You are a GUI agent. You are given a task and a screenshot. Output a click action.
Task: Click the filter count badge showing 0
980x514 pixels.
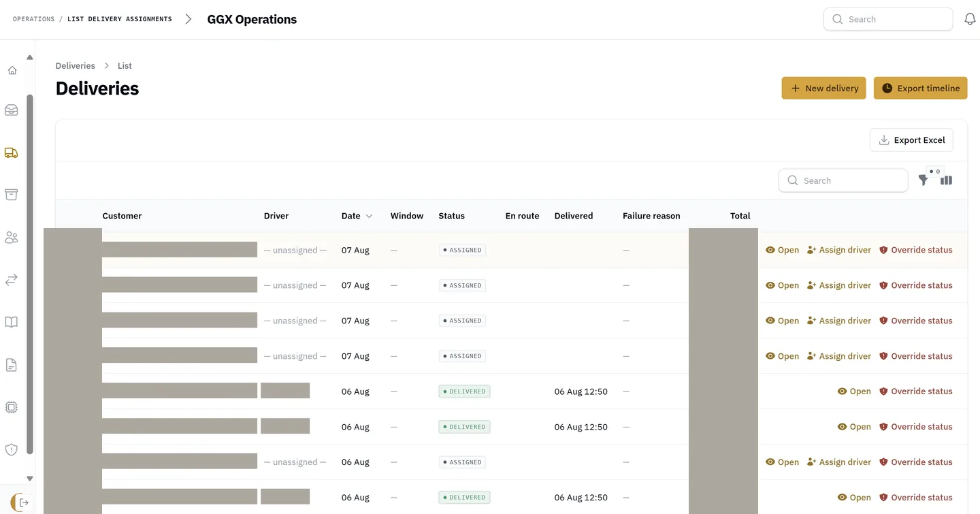[935, 172]
